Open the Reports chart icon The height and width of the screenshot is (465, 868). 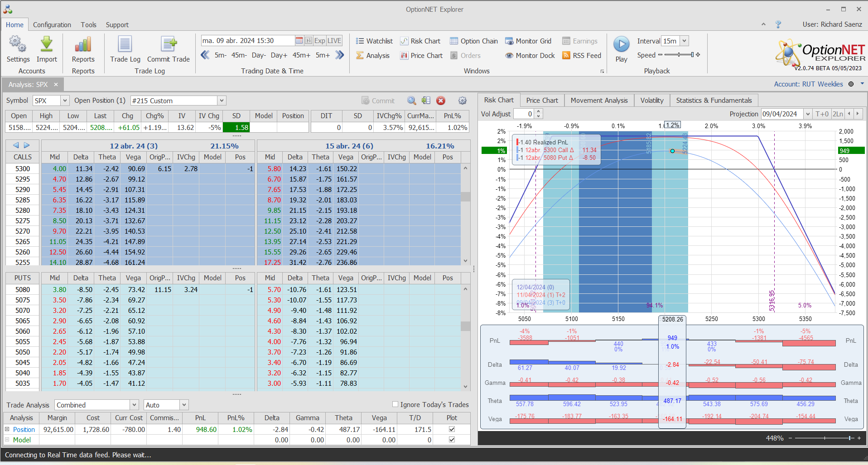pyautogui.click(x=83, y=45)
